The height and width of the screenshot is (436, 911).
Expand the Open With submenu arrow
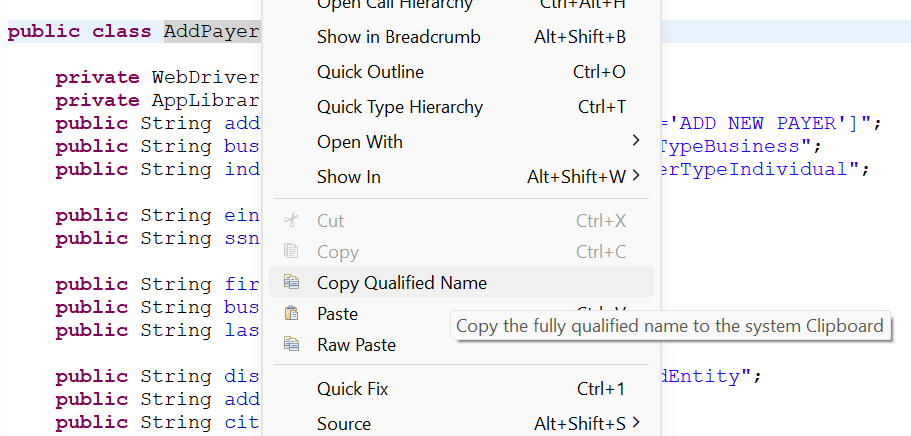[636, 140]
